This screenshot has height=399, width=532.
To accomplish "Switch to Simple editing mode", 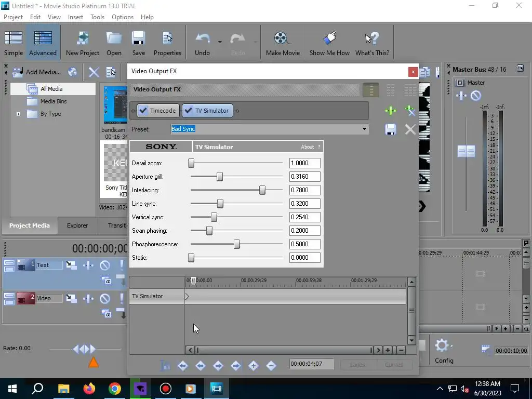I will coord(14,43).
